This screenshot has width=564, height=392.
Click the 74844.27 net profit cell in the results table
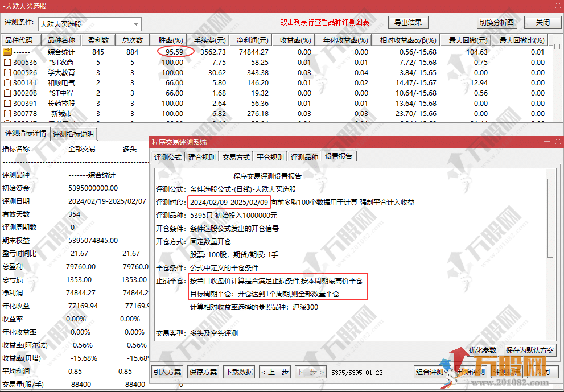pos(254,52)
